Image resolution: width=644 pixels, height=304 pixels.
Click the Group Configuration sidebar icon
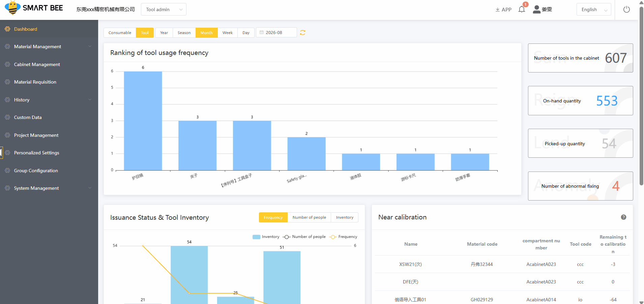tap(7, 171)
